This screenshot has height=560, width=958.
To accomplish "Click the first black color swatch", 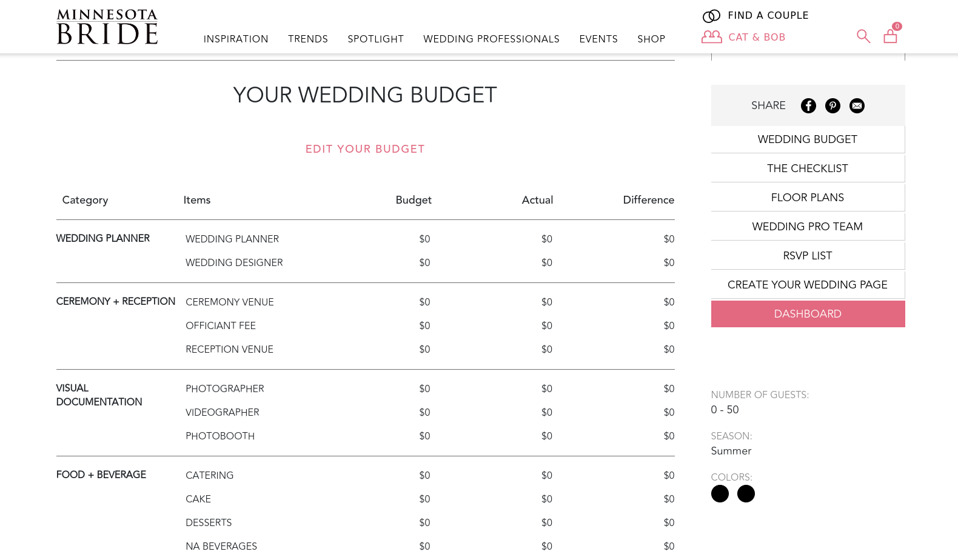I will click(720, 494).
